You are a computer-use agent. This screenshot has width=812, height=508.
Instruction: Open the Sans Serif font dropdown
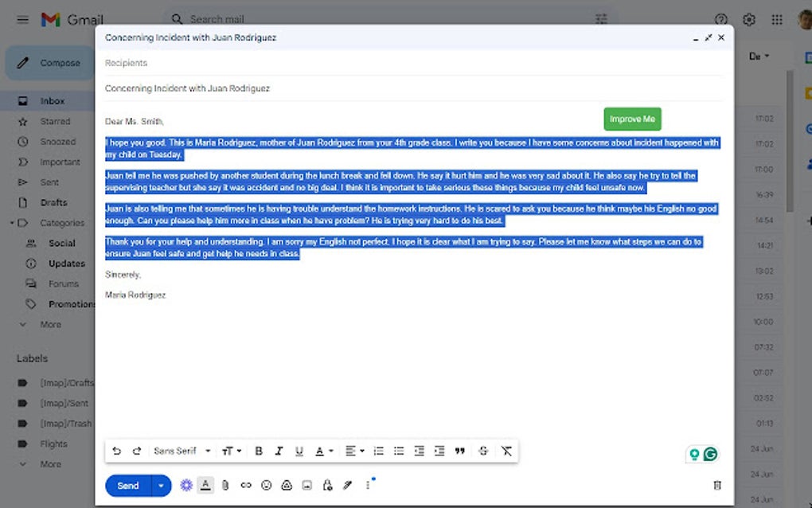[x=182, y=451]
